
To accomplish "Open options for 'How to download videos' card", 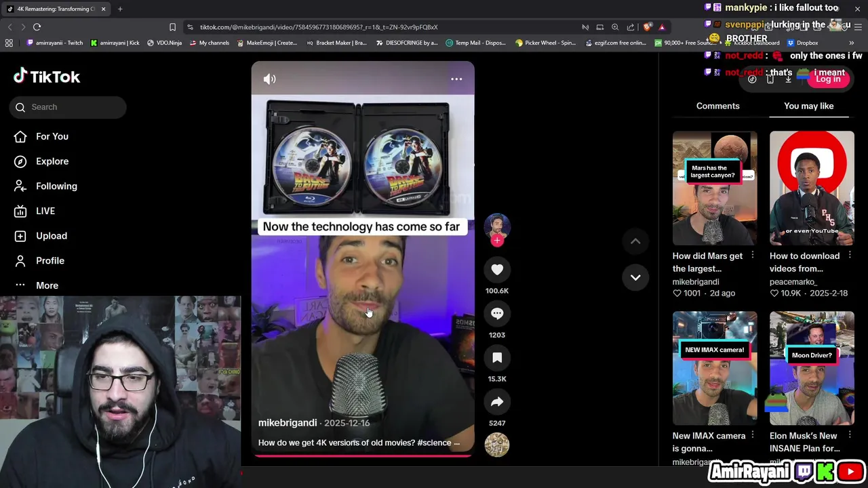I will [x=850, y=256].
